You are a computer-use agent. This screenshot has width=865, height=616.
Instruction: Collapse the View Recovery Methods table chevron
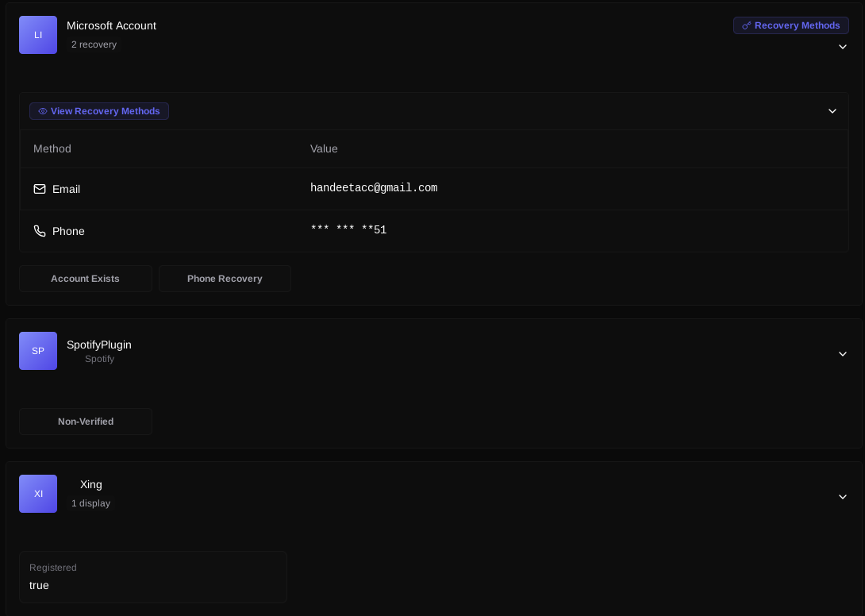(832, 111)
